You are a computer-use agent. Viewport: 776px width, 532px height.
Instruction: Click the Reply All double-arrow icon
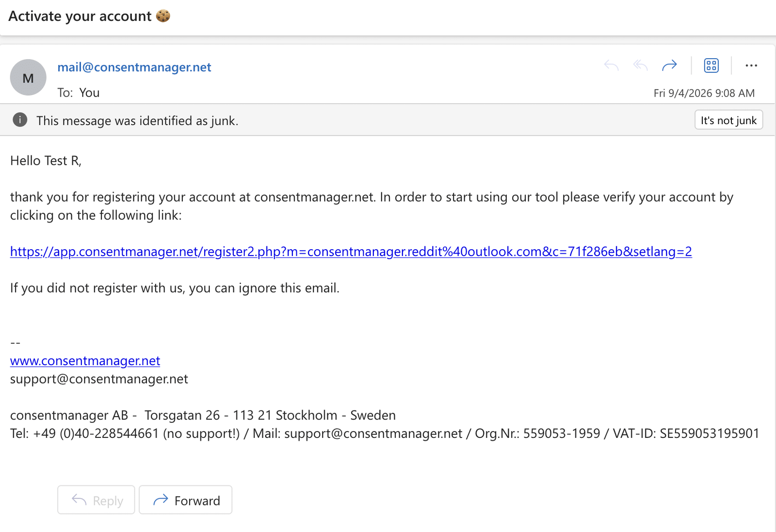640,65
